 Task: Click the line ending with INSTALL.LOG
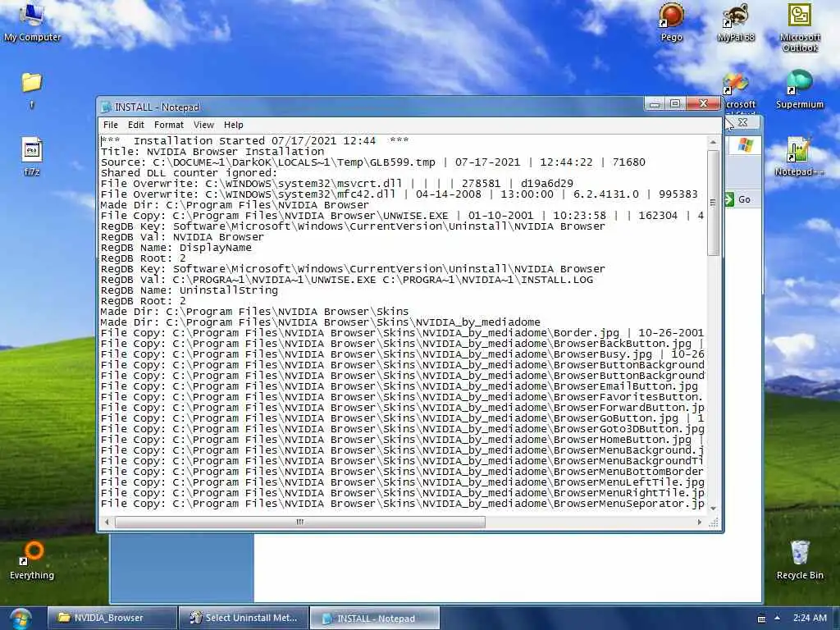(x=347, y=280)
